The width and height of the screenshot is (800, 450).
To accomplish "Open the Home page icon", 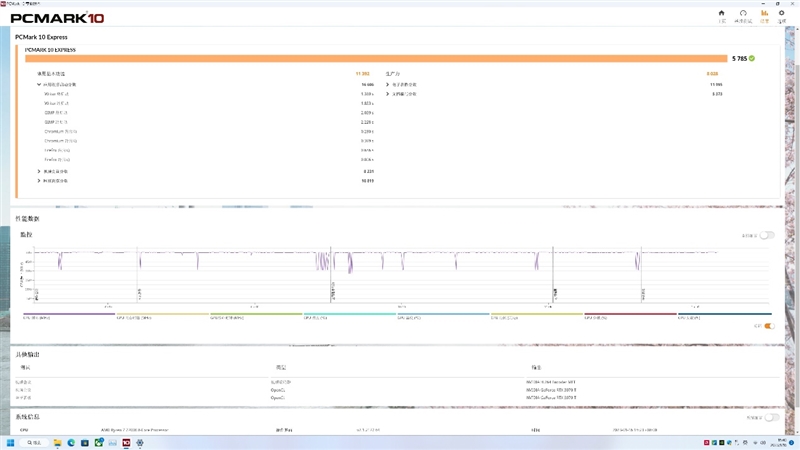I will [721, 13].
